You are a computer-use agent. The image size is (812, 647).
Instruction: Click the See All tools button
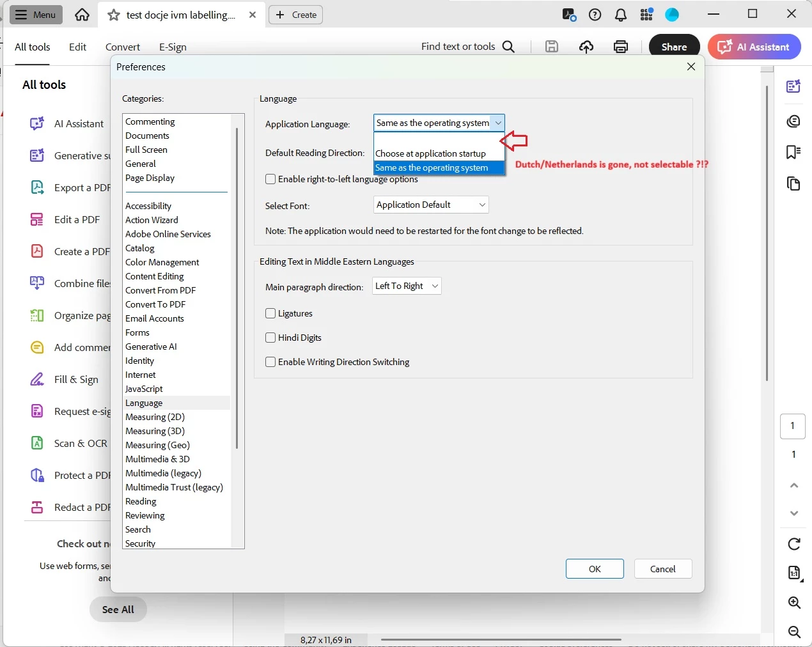coord(118,609)
